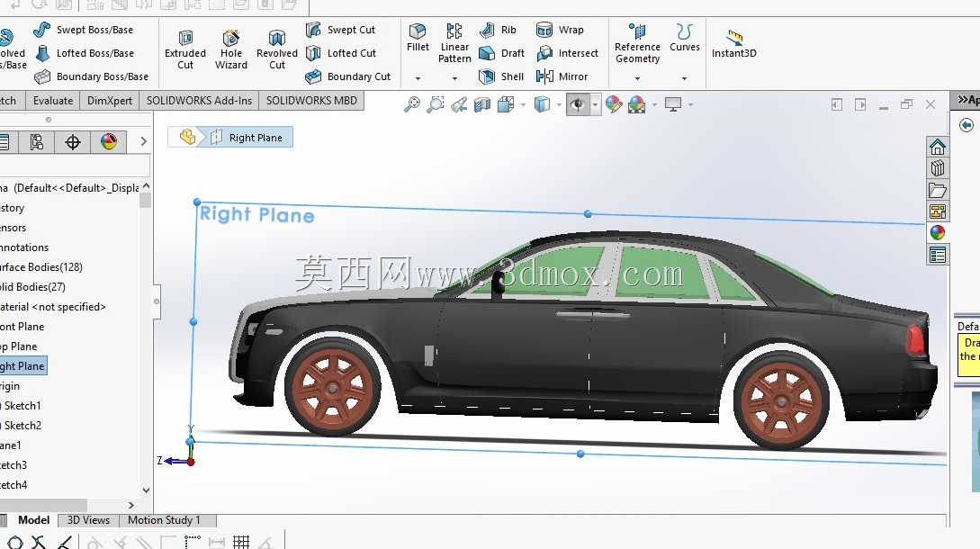The image size is (980, 549).
Task: Select the Draft tool
Action: tap(502, 53)
